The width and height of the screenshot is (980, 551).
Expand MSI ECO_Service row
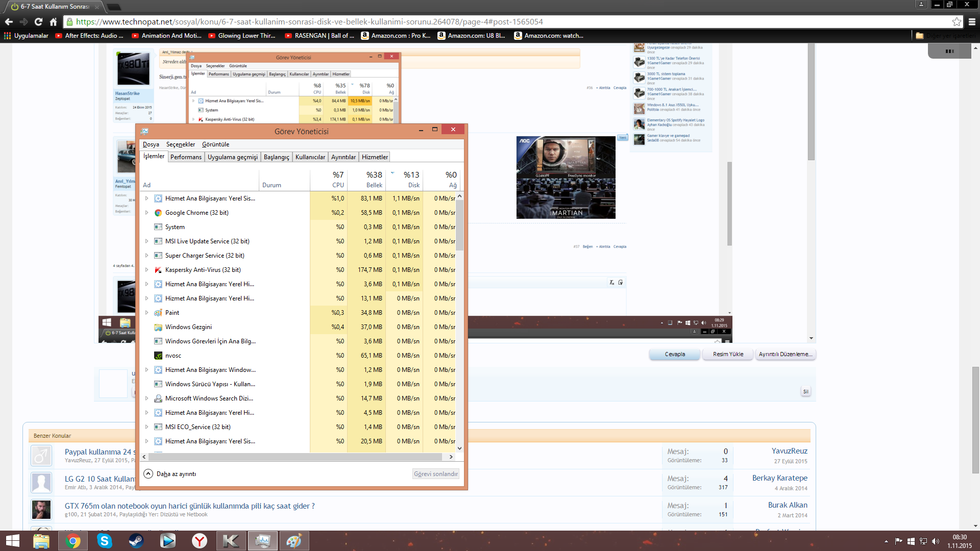pyautogui.click(x=147, y=427)
